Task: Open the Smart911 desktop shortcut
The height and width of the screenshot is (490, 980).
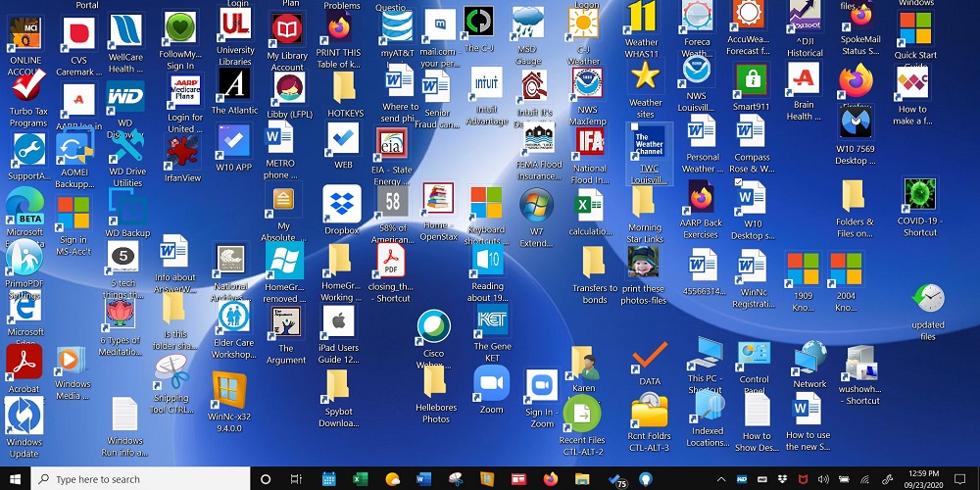Action: coord(752,80)
